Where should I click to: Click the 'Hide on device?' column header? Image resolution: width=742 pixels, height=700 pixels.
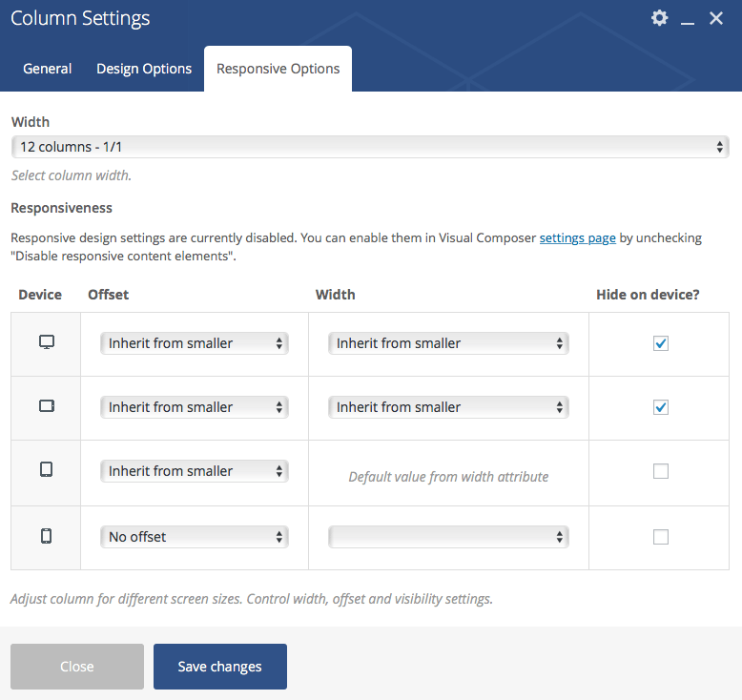tap(648, 295)
